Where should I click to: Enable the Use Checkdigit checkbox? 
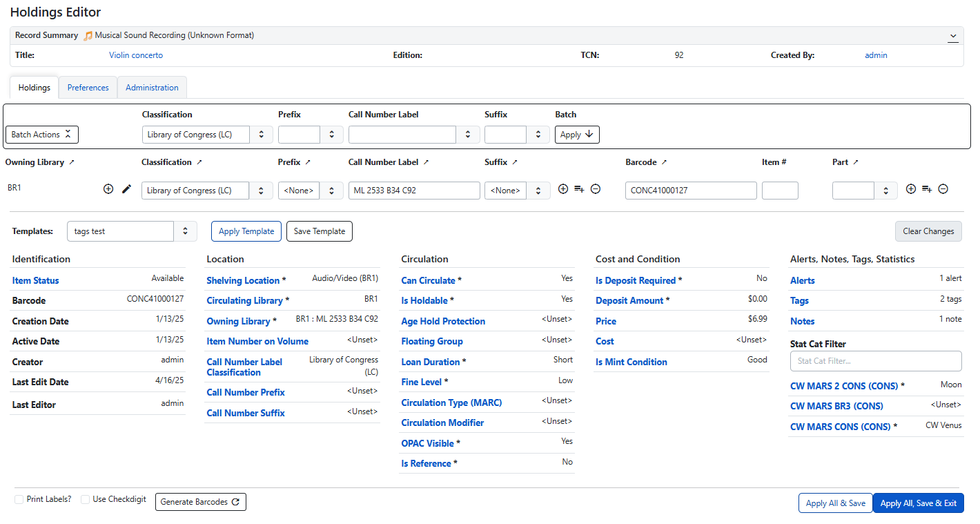point(85,498)
